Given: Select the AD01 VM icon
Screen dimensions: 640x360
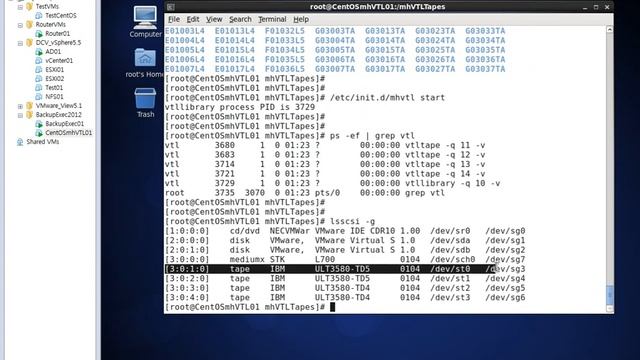Looking at the screenshot, I should [39, 51].
